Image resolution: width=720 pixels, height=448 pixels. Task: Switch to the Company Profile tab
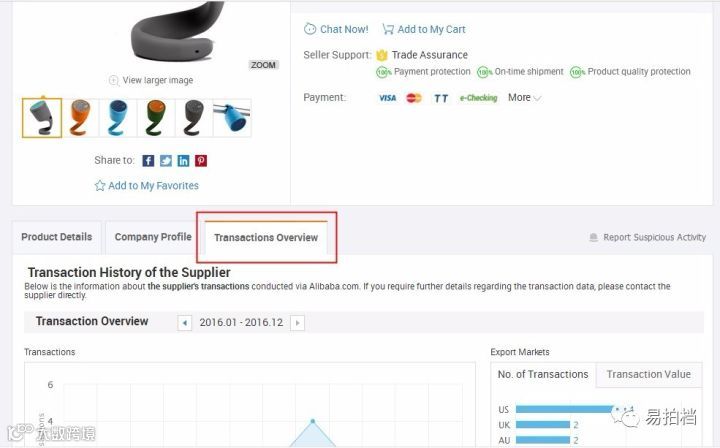153,237
